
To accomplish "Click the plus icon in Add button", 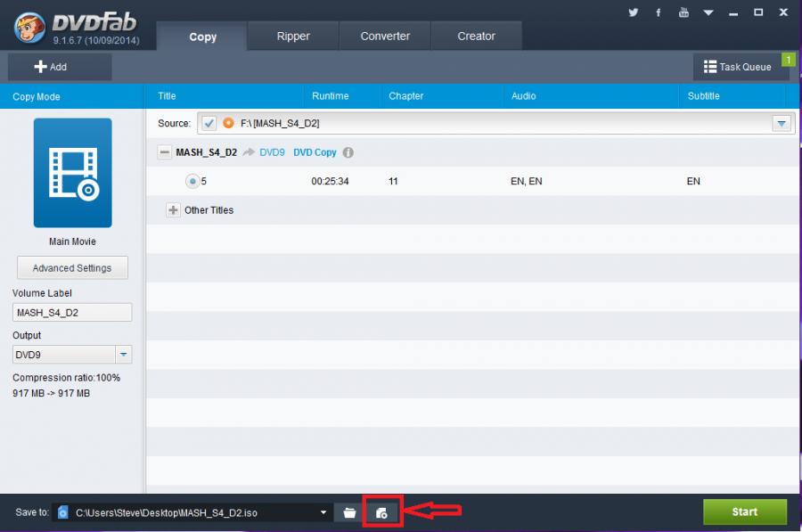I will pyautogui.click(x=40, y=67).
